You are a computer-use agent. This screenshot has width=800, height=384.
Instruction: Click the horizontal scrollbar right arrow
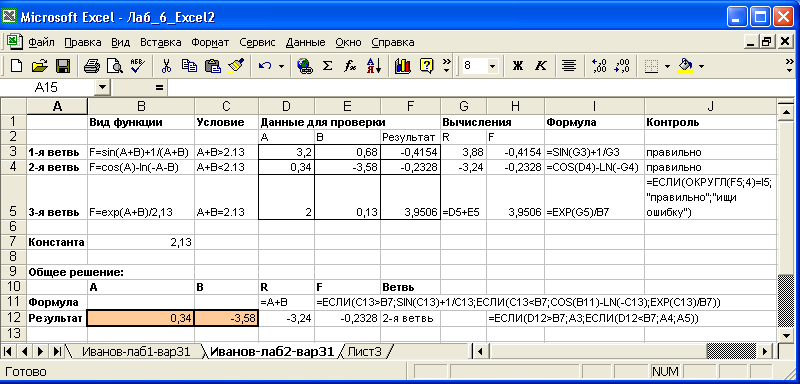[765, 351]
